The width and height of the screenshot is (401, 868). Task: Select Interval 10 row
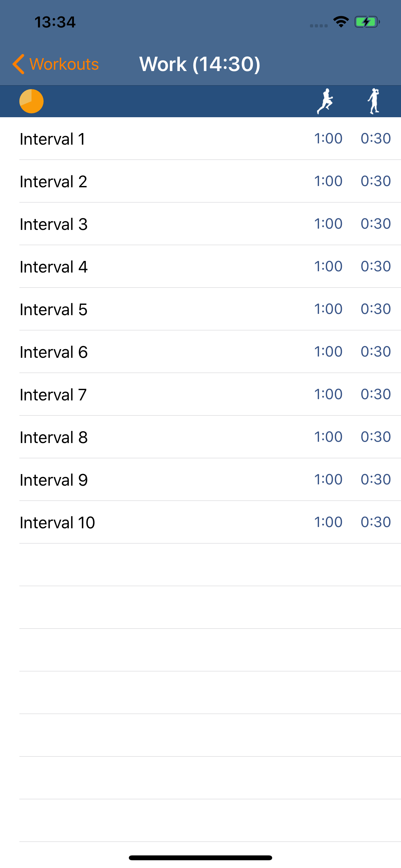200,522
